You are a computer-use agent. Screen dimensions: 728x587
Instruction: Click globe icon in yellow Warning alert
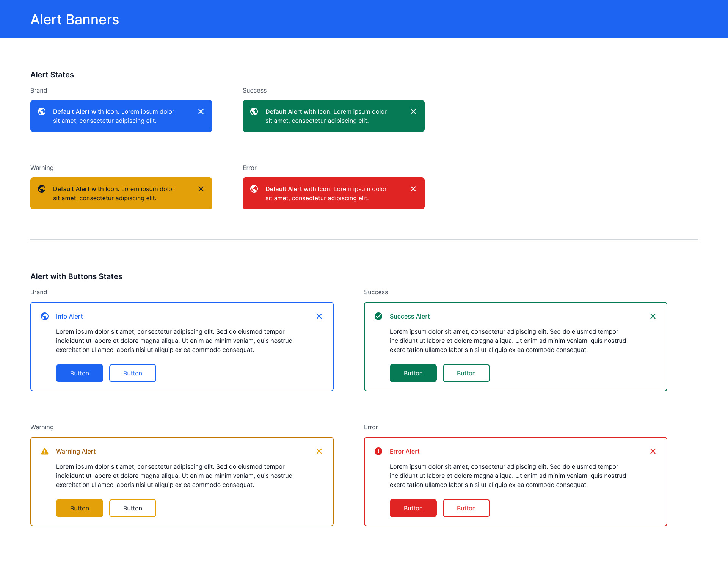pos(42,189)
